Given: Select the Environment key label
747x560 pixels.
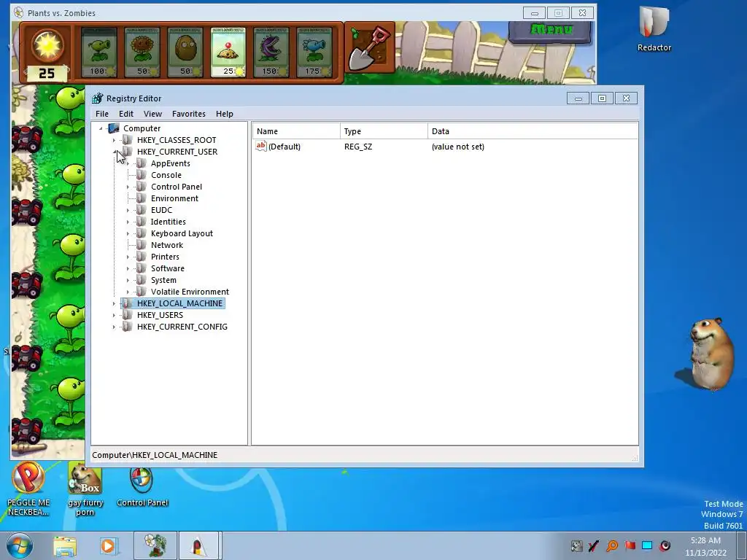Looking at the screenshot, I should point(174,198).
